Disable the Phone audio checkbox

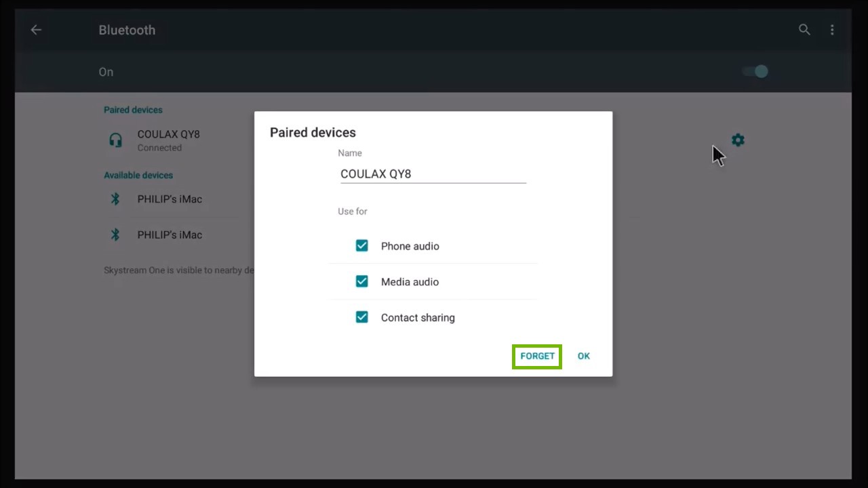point(361,245)
